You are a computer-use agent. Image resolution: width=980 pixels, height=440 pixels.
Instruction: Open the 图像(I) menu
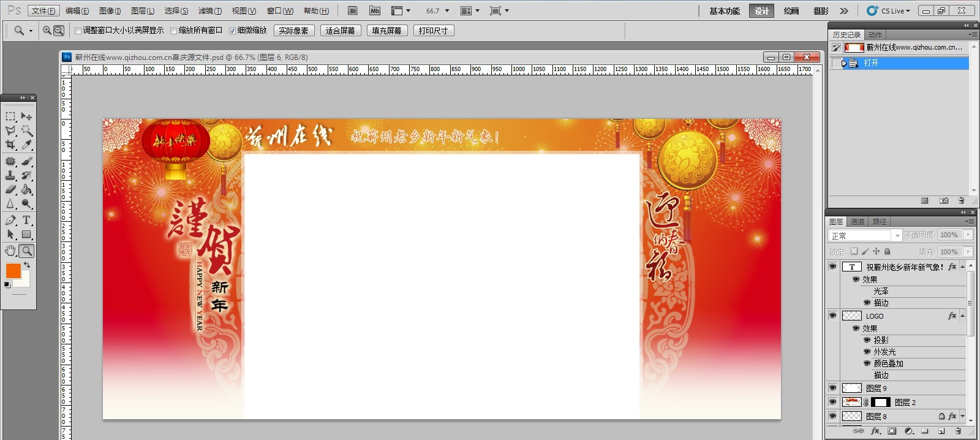tap(110, 10)
